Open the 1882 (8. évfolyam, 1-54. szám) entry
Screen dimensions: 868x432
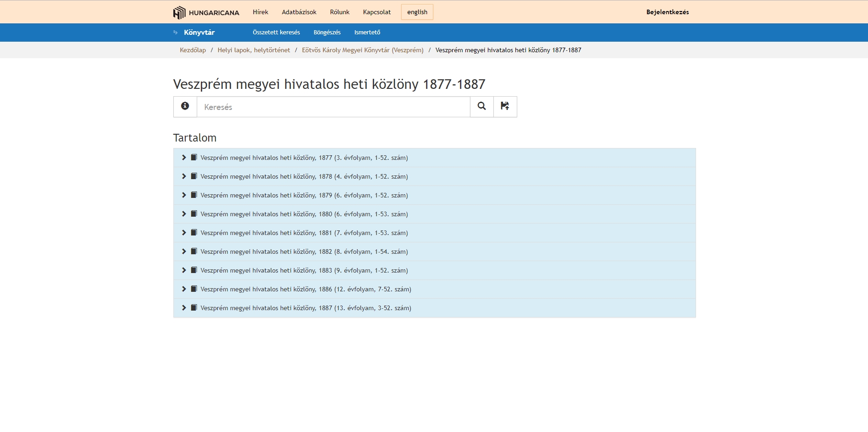pyautogui.click(x=304, y=252)
